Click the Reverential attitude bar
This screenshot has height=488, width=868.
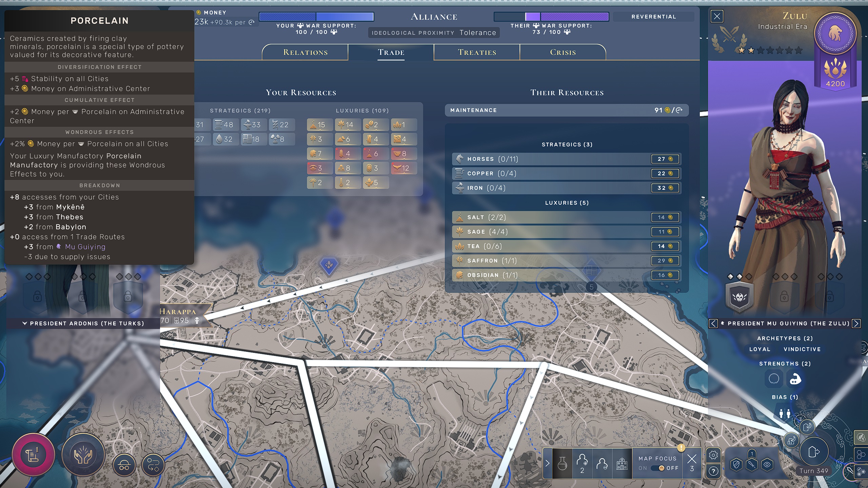pyautogui.click(x=653, y=17)
